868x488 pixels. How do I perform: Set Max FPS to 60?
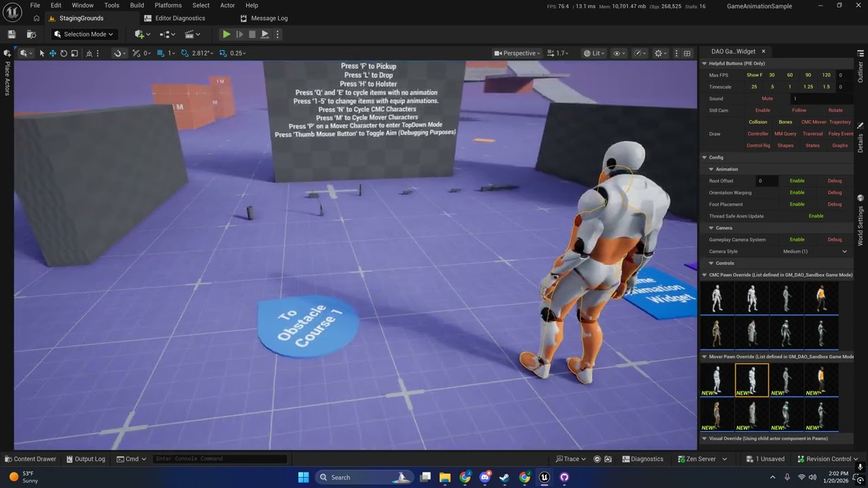[x=790, y=75]
